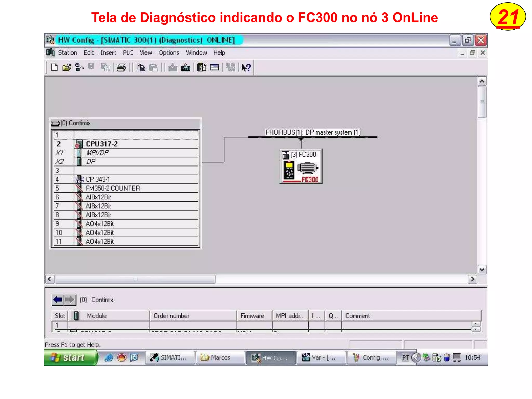
Task: Select the DP X2 interface row
Action: pos(126,162)
